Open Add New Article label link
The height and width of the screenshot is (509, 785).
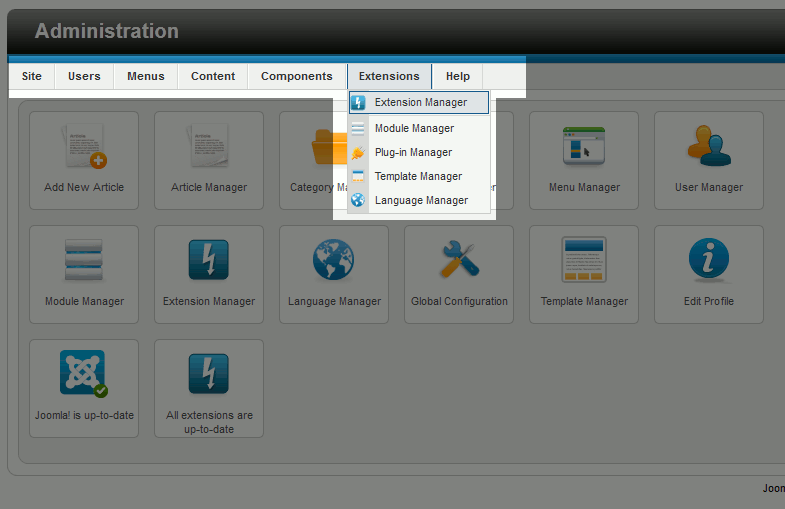[84, 187]
